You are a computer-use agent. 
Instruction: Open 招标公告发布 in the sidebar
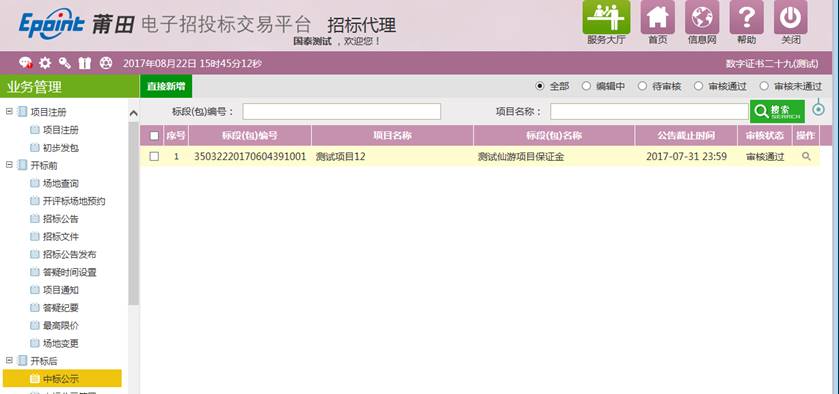70,254
